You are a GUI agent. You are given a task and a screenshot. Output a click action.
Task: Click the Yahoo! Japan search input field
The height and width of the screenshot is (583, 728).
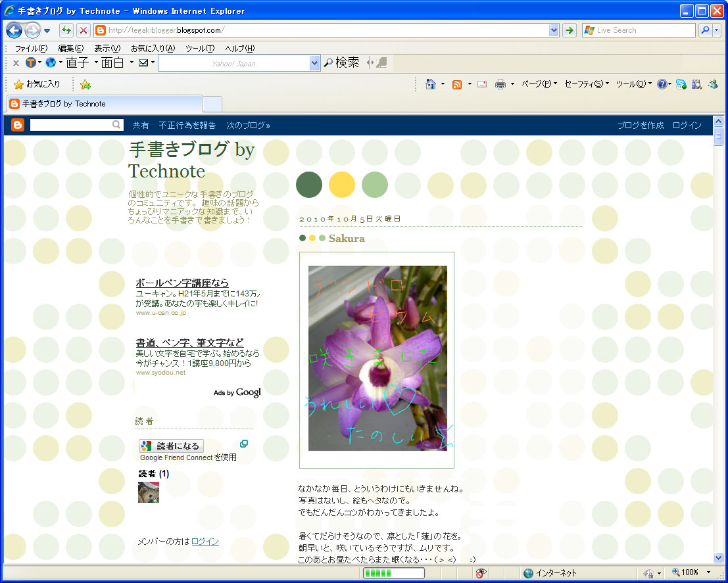(x=233, y=64)
